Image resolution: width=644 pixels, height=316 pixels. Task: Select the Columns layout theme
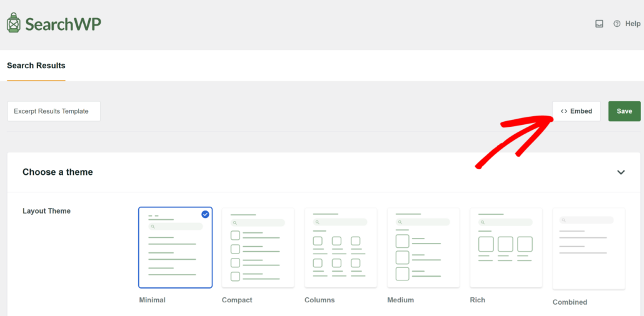pyautogui.click(x=341, y=247)
